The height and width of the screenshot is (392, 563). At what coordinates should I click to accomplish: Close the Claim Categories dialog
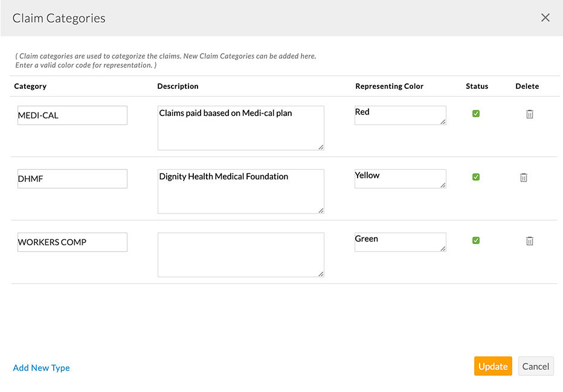point(545,18)
